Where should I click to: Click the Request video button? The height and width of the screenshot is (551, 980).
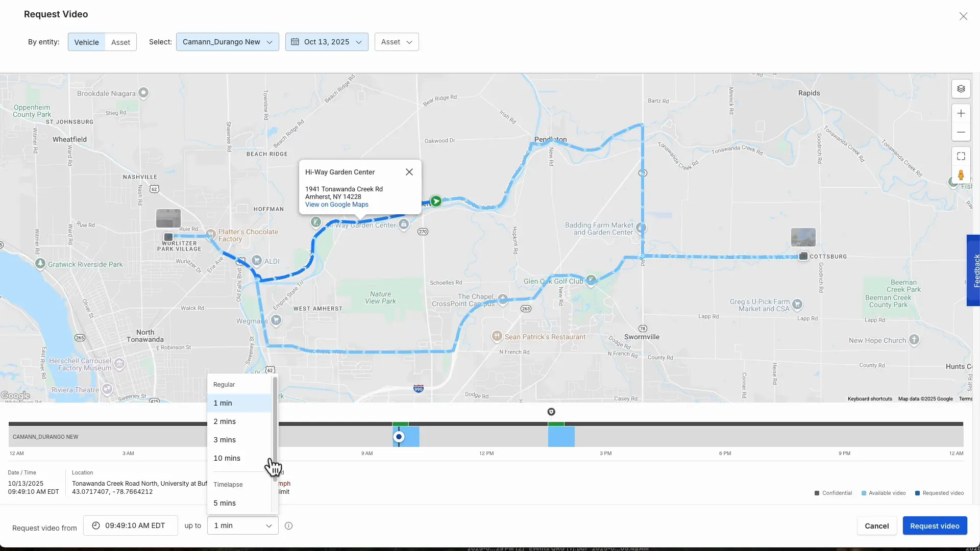coord(935,525)
